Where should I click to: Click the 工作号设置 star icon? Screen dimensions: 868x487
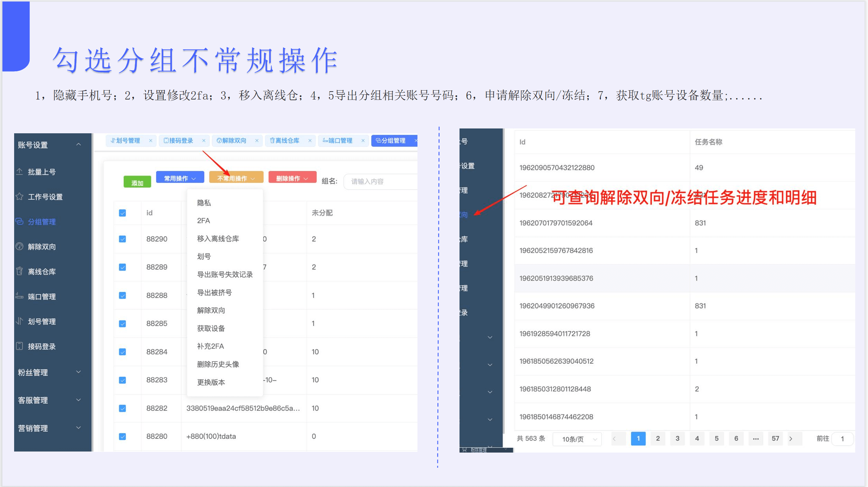click(20, 197)
